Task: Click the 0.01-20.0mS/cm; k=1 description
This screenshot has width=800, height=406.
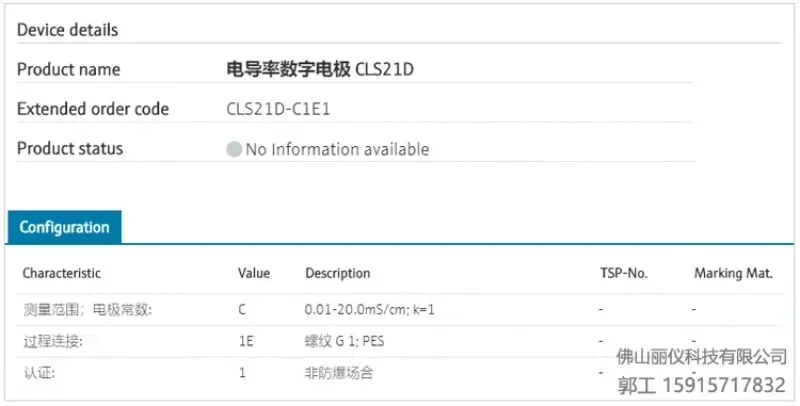Action: click(369, 310)
